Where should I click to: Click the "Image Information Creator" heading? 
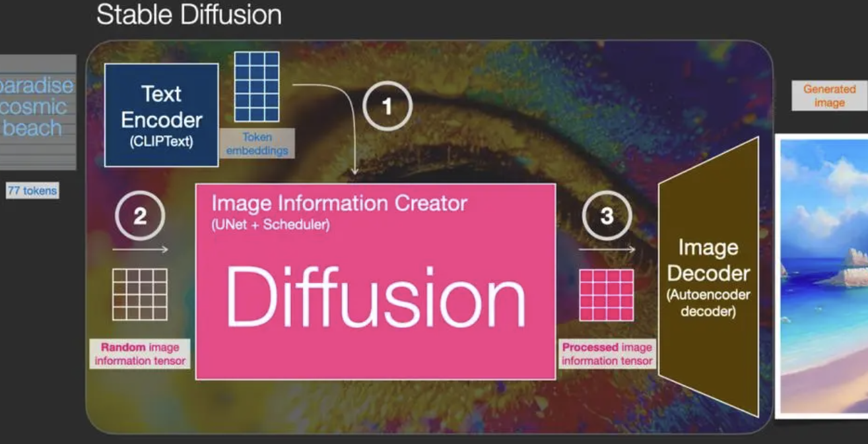click(x=339, y=203)
